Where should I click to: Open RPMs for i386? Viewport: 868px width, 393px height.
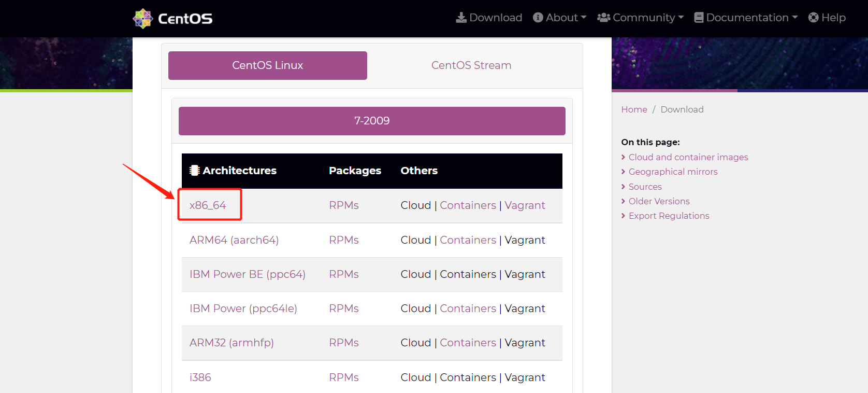click(x=344, y=377)
